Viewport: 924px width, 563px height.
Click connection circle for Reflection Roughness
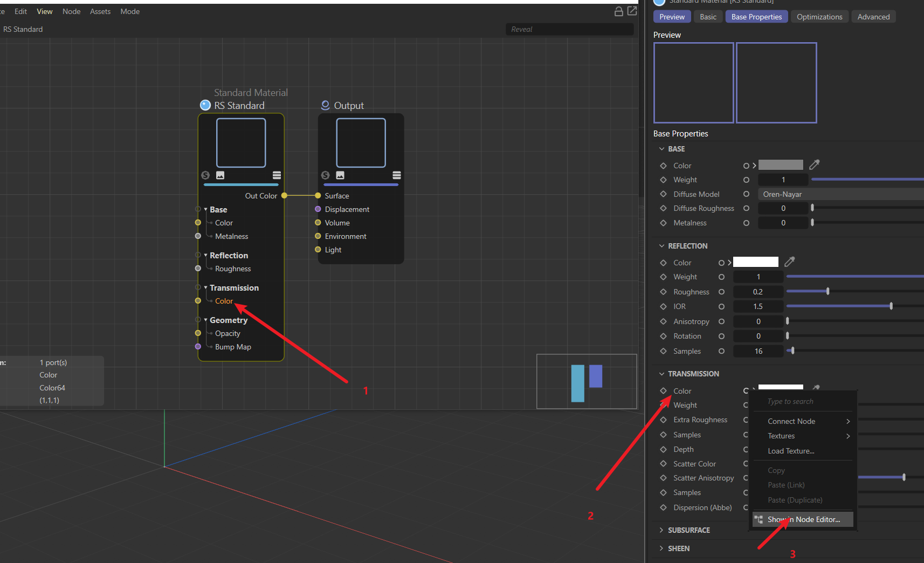(x=721, y=292)
